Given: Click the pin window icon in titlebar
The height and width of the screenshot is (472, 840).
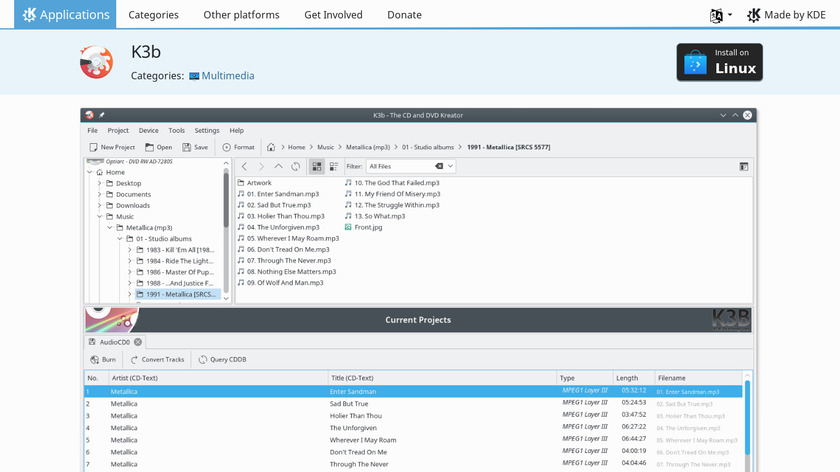Looking at the screenshot, I should (x=102, y=115).
